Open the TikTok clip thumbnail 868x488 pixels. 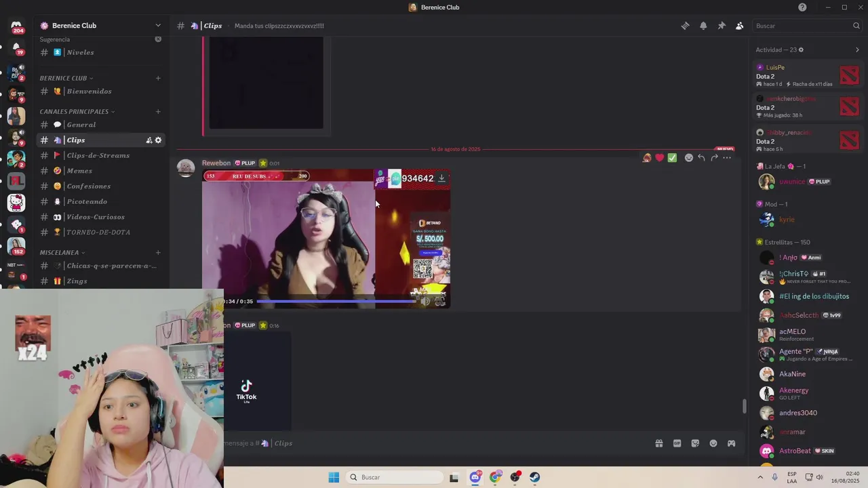click(x=246, y=382)
